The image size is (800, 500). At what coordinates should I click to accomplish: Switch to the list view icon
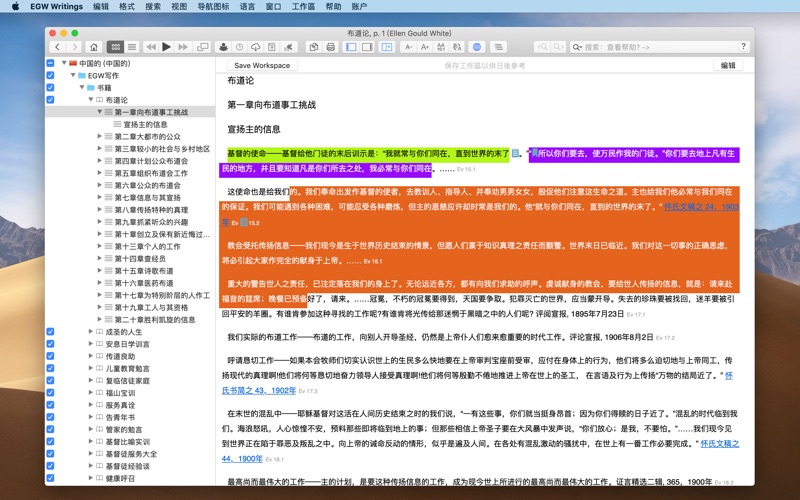[x=132, y=47]
